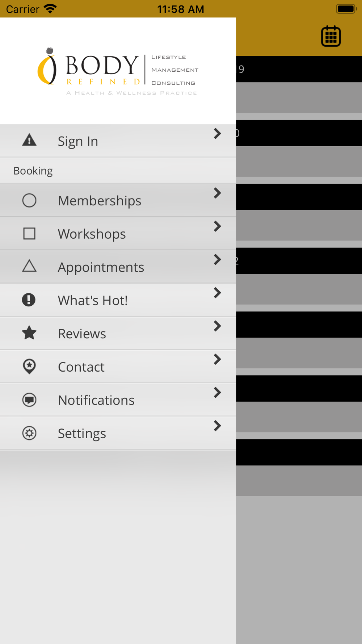Viewport: 362px width, 644px height.
Task: Tap the Memberships circle icon
Action: click(29, 200)
